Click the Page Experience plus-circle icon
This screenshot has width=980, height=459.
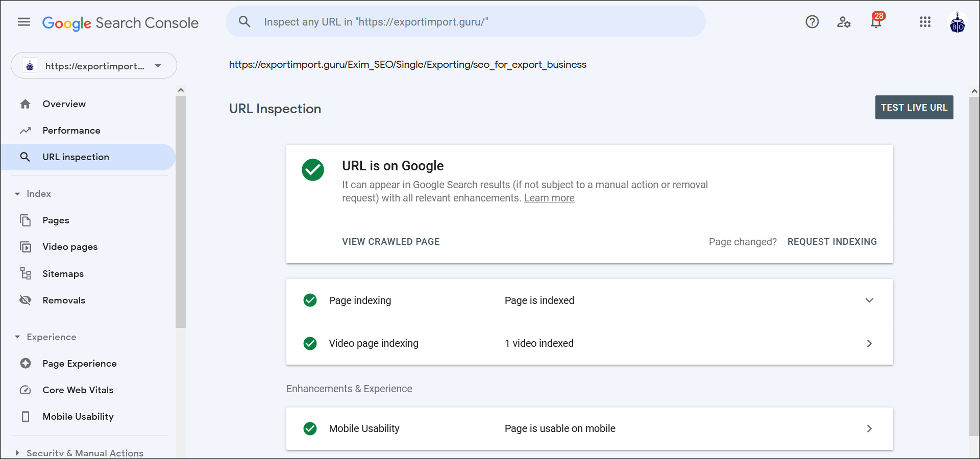(x=26, y=363)
